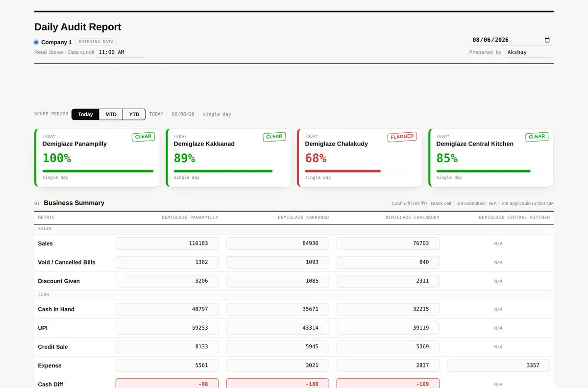Edit Chalakudy Sales value 76703
The image size is (588, 388).
[388, 243]
